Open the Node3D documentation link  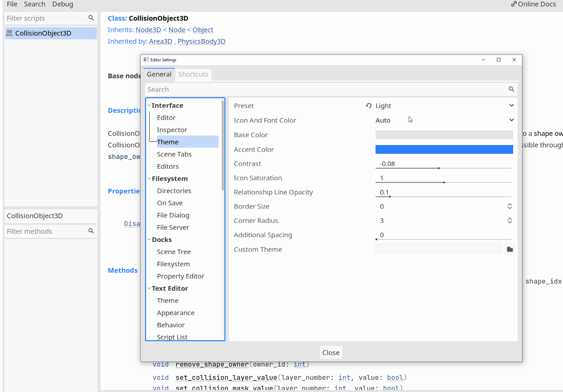(x=148, y=30)
